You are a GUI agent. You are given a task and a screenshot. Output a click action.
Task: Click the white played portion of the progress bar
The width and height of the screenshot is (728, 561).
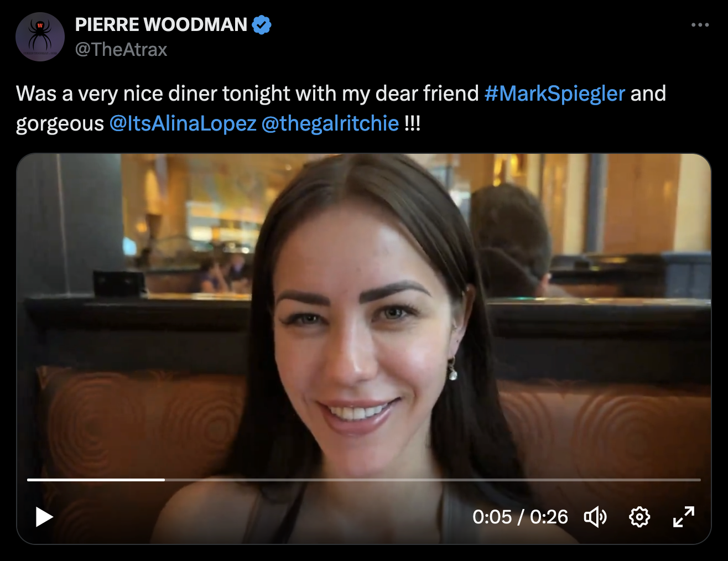(96, 480)
